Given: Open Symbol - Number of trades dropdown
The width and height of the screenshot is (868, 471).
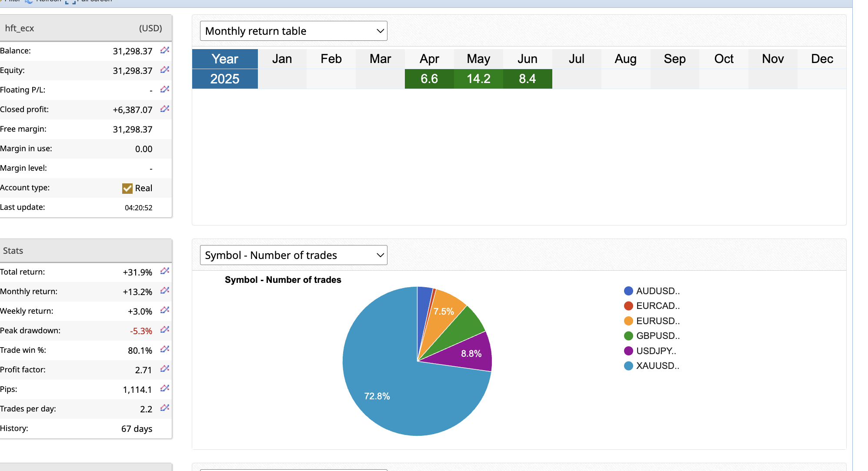Looking at the screenshot, I should [294, 255].
